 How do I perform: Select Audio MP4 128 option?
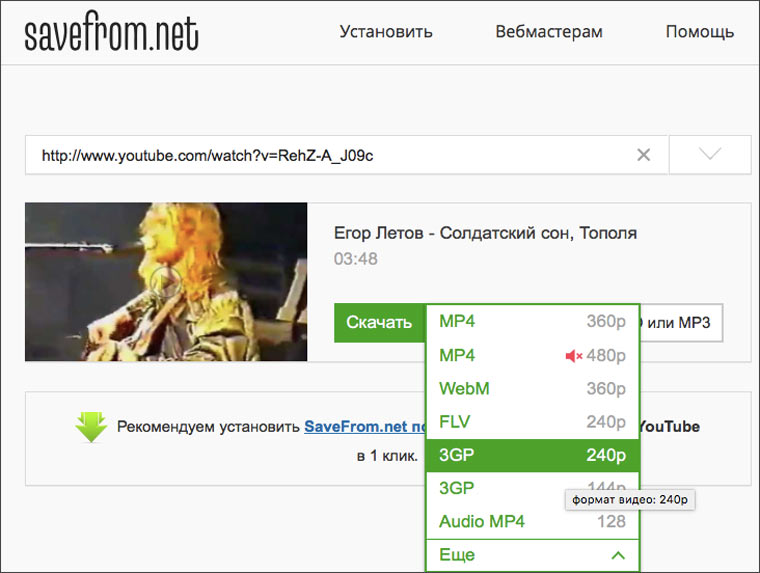tap(532, 522)
